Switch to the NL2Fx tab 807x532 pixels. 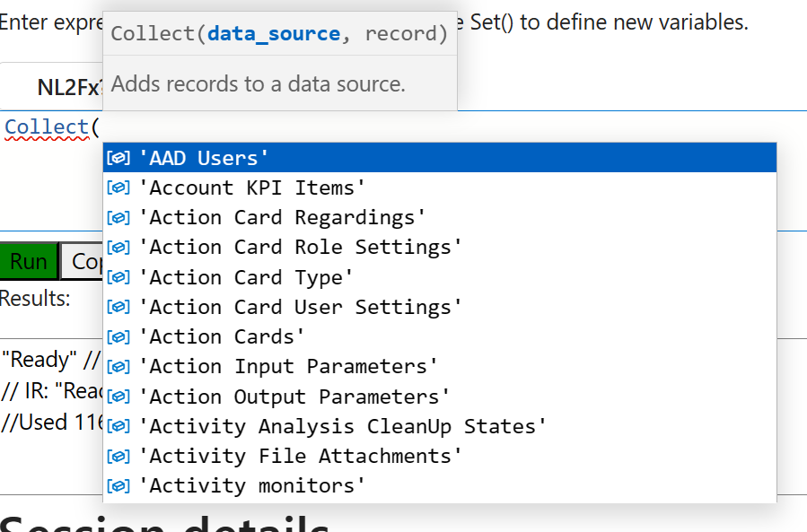(67, 87)
